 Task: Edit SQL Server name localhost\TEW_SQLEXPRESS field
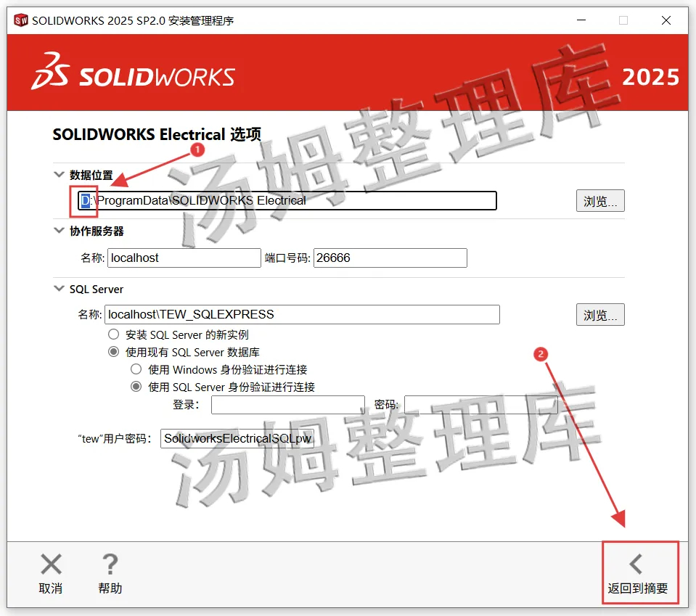[303, 315]
